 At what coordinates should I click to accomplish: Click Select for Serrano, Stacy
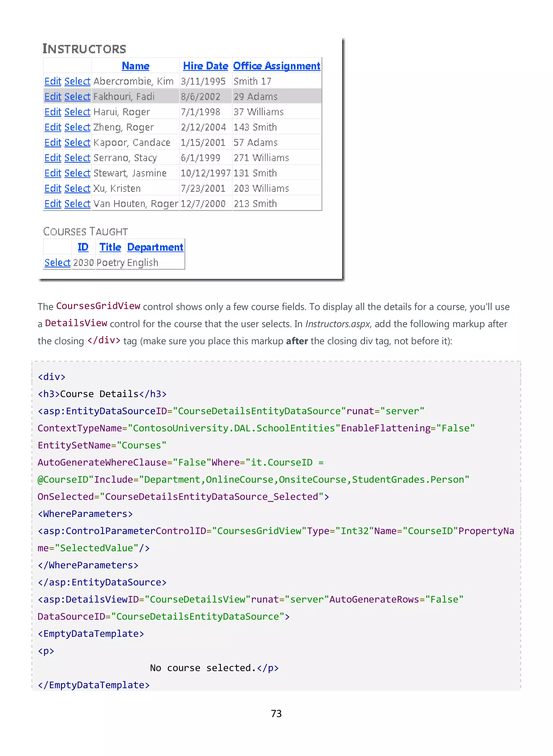[x=77, y=158]
